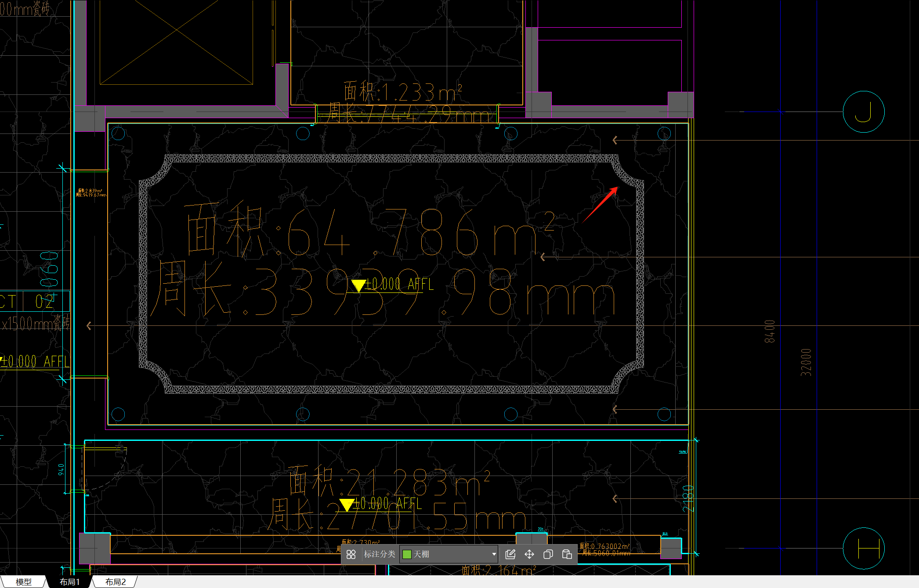The height and width of the screenshot is (588, 919).
Task: Click the paste clipboard icon
Action: point(567,554)
